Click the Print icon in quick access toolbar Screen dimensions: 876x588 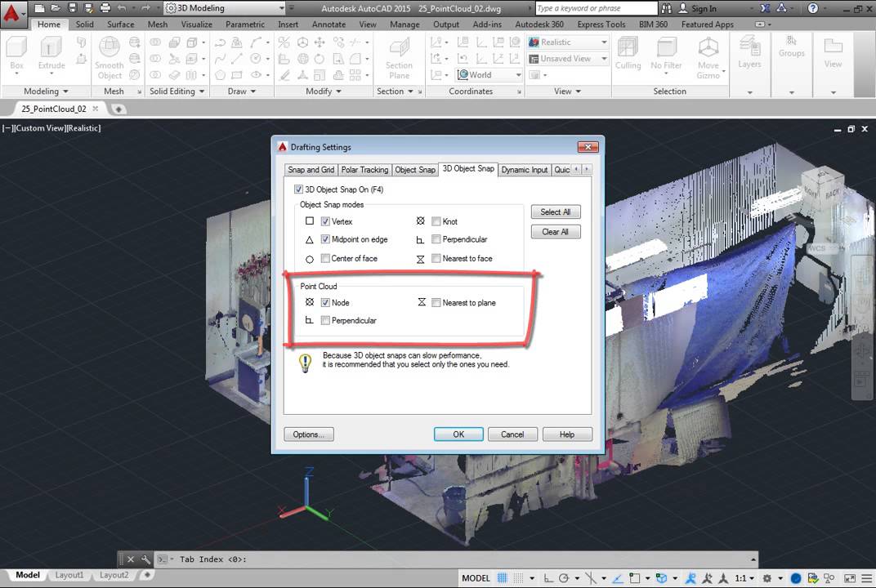click(x=105, y=8)
